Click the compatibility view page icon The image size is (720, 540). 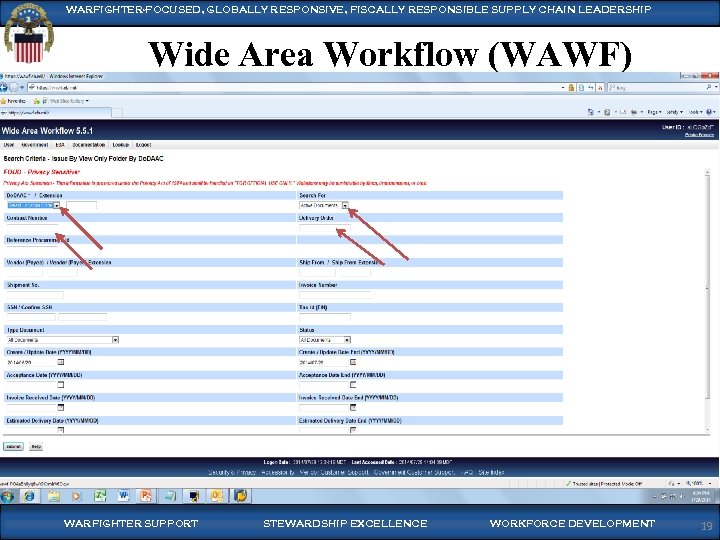tap(581, 87)
